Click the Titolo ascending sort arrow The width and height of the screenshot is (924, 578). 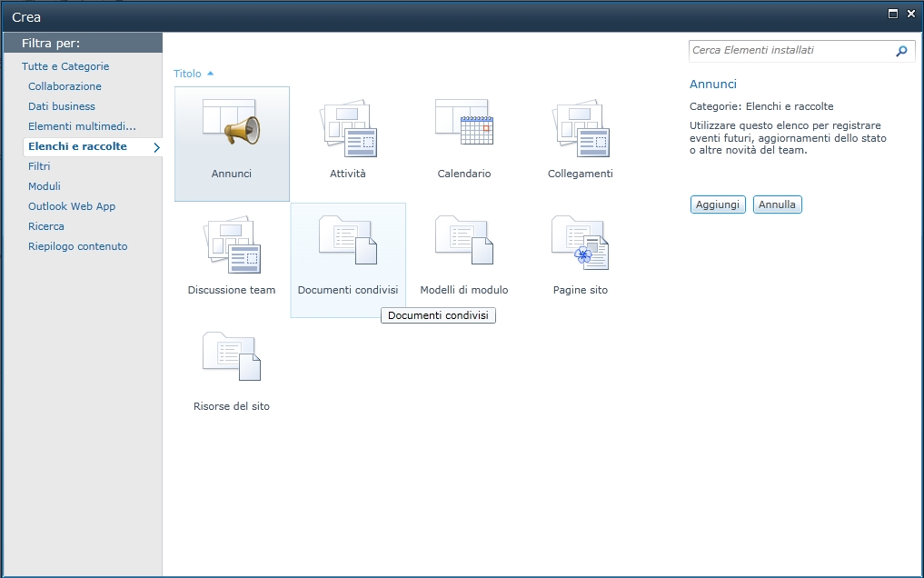click(211, 73)
